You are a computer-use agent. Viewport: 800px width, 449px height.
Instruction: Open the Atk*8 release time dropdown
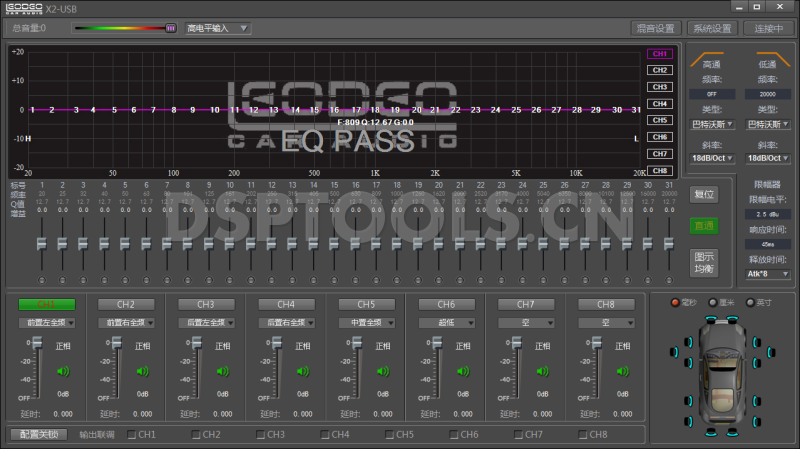768,274
